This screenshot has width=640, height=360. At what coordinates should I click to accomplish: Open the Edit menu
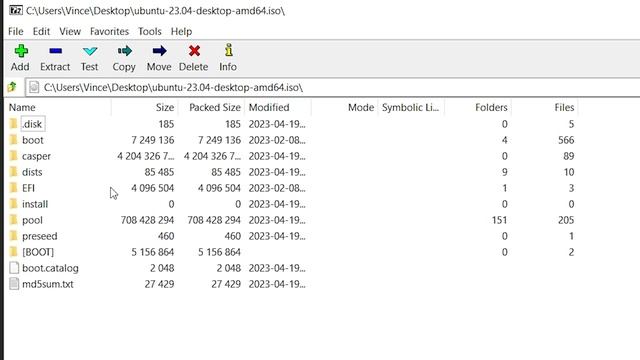[41, 31]
